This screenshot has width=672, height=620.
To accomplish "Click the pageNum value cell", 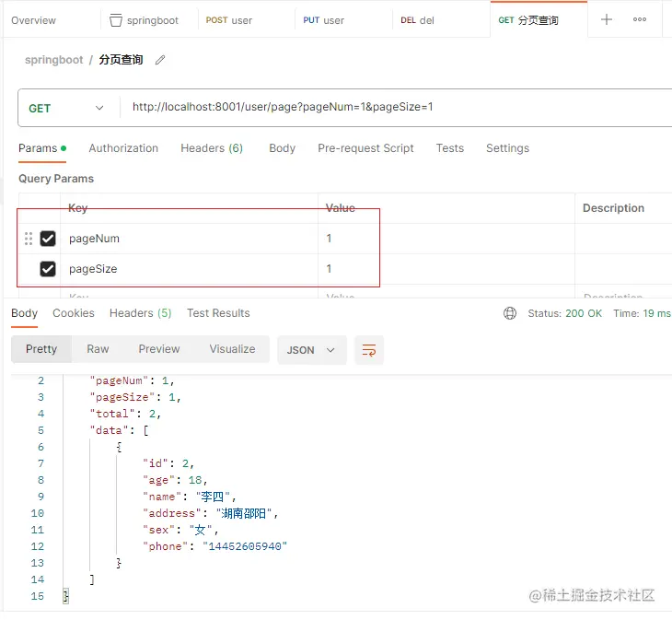I will [446, 239].
